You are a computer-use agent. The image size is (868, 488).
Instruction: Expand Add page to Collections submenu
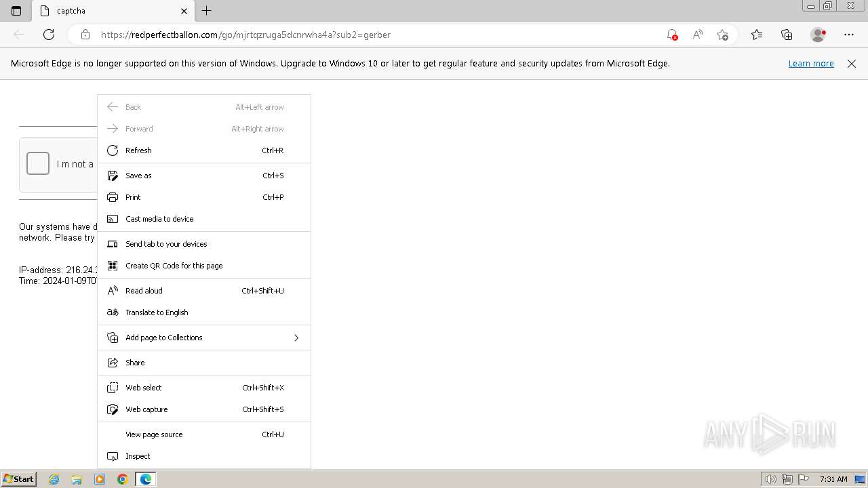(x=204, y=338)
